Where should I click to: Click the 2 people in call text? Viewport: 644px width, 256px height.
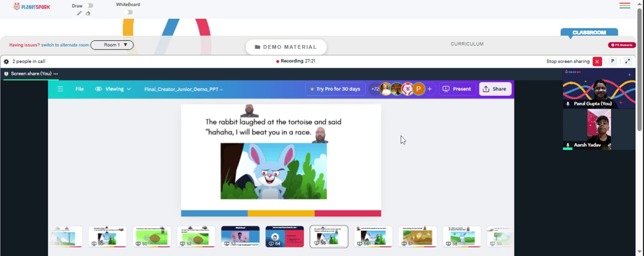(x=29, y=62)
